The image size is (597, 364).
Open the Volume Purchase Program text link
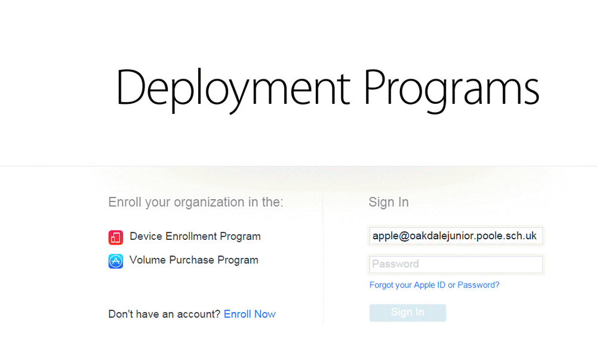click(194, 260)
